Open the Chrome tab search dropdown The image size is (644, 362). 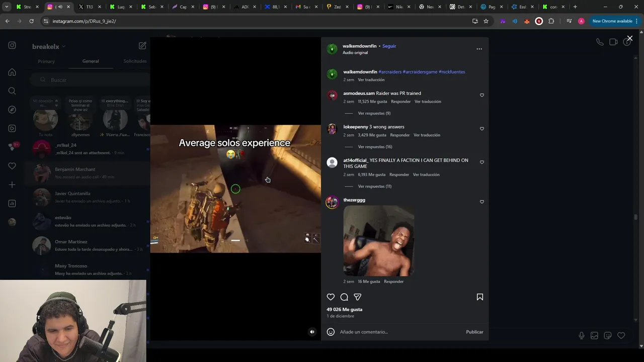coord(7,7)
